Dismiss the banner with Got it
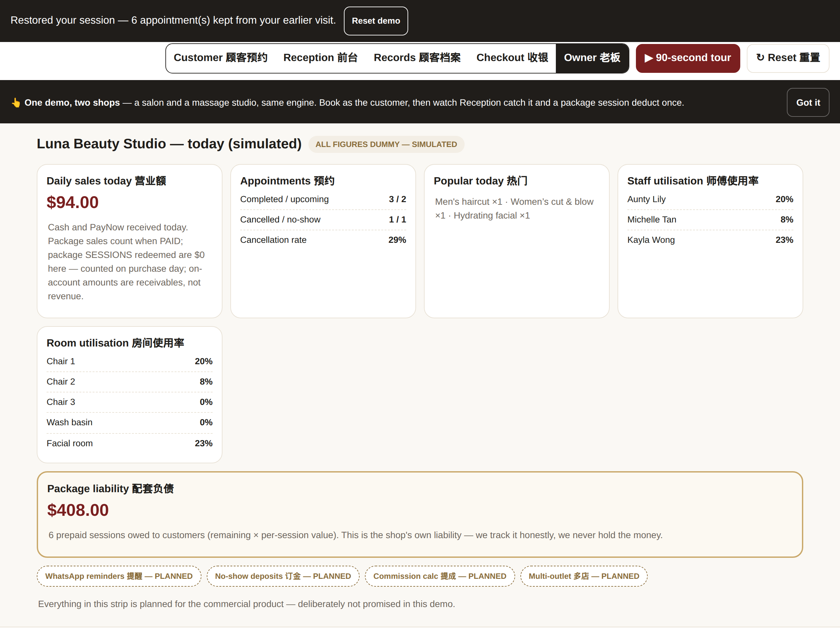Screen dimensions: 840x630 click(x=808, y=102)
